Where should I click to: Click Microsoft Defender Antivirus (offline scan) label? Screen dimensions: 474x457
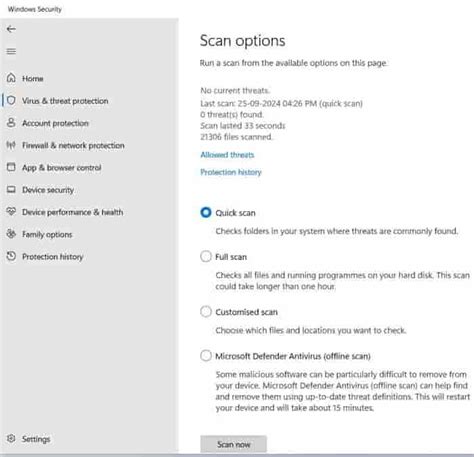[293, 356]
